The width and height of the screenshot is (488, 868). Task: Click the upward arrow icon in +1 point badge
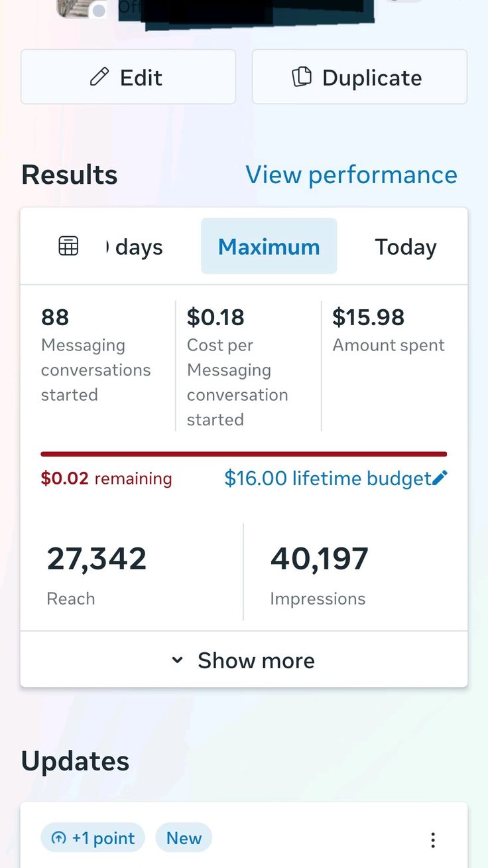pyautogui.click(x=59, y=838)
